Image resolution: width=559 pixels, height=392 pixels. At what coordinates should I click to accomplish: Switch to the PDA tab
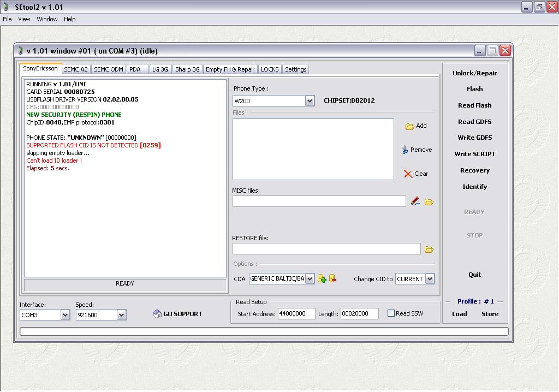point(137,69)
